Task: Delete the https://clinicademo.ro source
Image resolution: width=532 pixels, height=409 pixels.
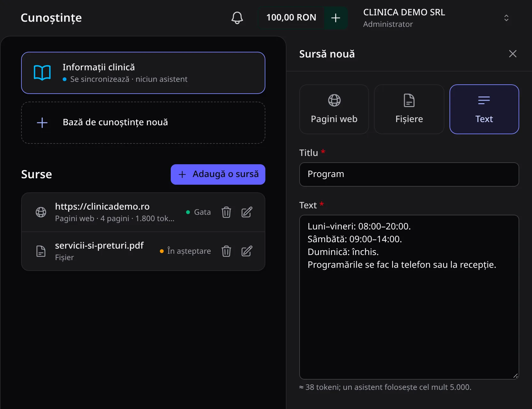Action: pos(226,212)
